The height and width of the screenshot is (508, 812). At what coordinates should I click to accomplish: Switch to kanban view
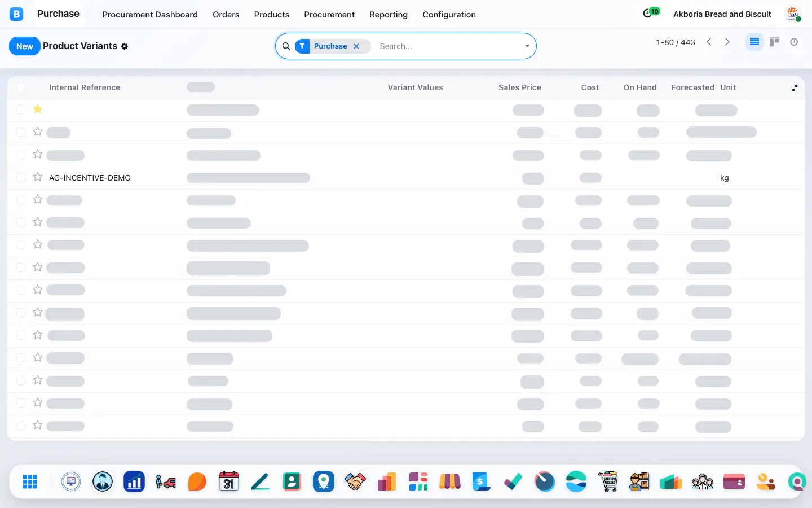[x=774, y=42]
